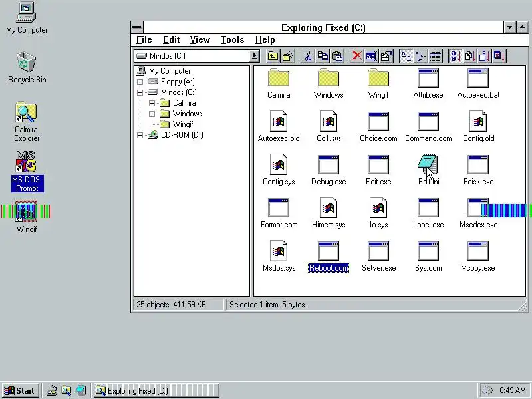Viewport: 532px width, 399px height.
Task: Open the Tools menu
Action: tap(232, 40)
